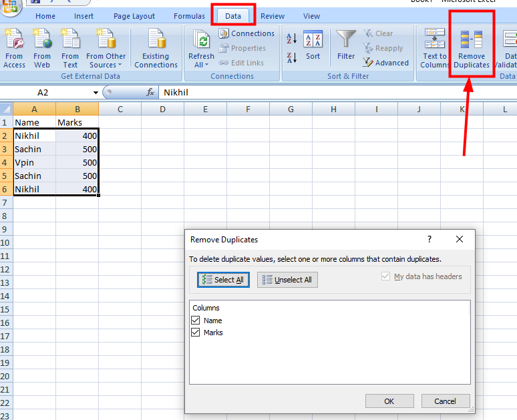Click the Office button logo
This screenshot has width=517, height=420.
tap(11, 7)
